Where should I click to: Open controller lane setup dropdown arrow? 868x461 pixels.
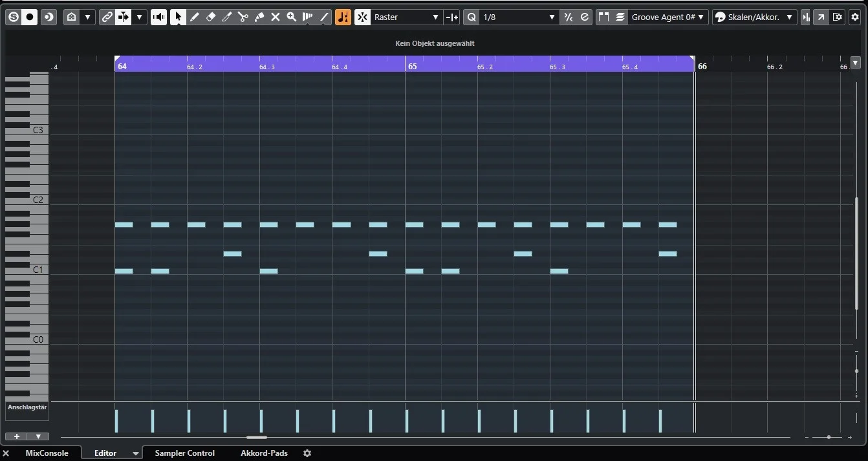38,436
